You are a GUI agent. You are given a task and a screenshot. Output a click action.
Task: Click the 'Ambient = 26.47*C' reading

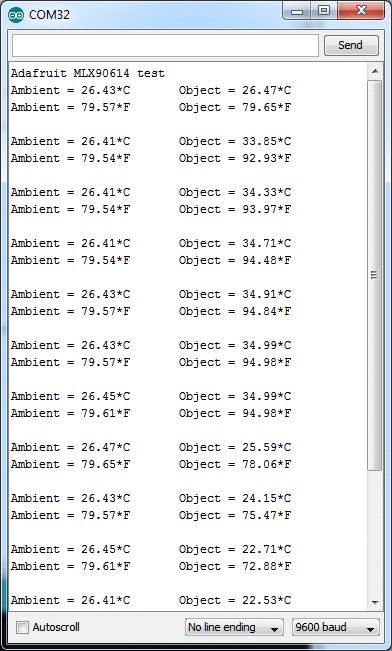[x=70, y=448]
